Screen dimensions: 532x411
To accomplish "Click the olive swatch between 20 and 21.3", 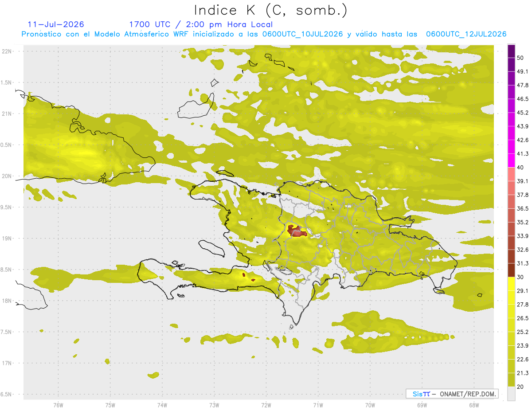I will point(512,380).
